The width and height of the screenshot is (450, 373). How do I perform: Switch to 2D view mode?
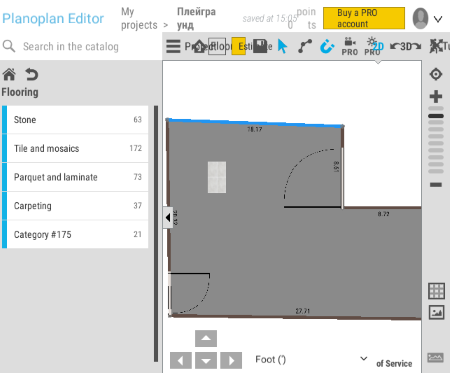(379, 46)
